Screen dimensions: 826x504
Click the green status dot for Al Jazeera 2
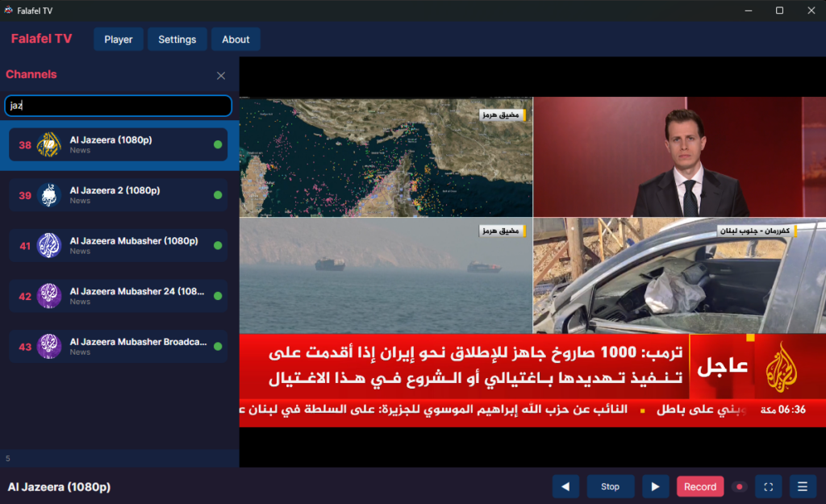(218, 195)
